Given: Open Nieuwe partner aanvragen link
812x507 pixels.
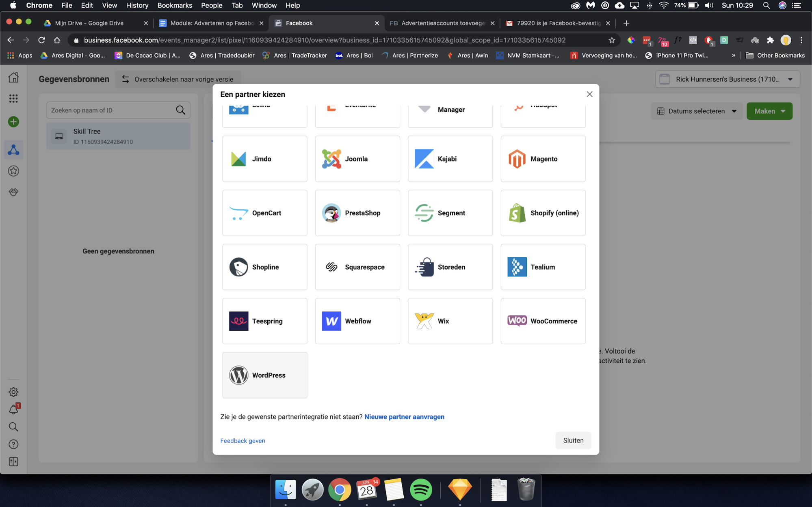Looking at the screenshot, I should point(404,416).
